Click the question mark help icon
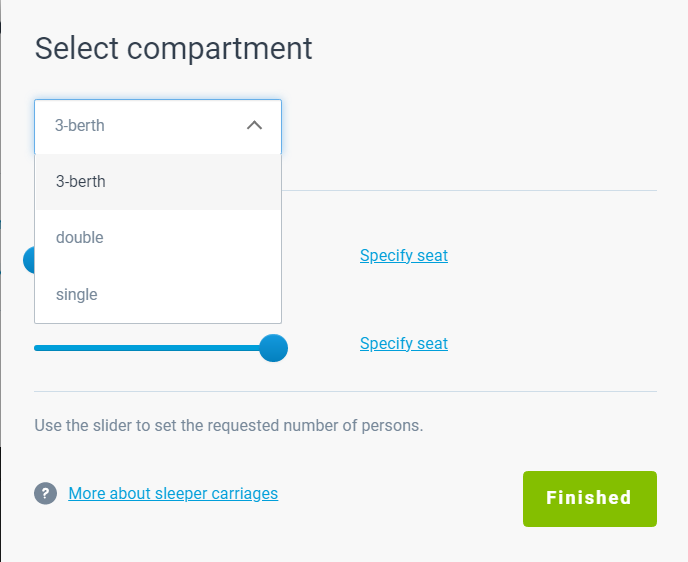This screenshot has width=688, height=562. click(46, 493)
